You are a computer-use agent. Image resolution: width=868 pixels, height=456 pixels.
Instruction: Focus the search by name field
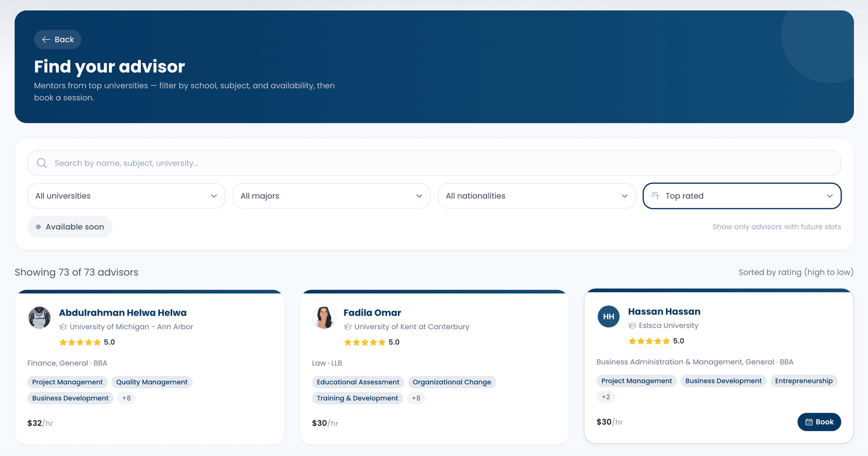pos(434,163)
